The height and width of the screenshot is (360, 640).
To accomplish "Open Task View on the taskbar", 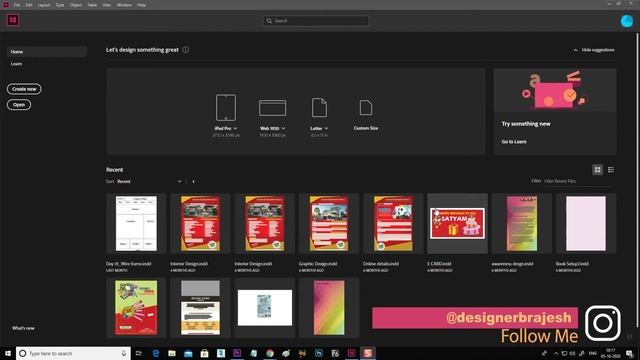I will point(139,353).
